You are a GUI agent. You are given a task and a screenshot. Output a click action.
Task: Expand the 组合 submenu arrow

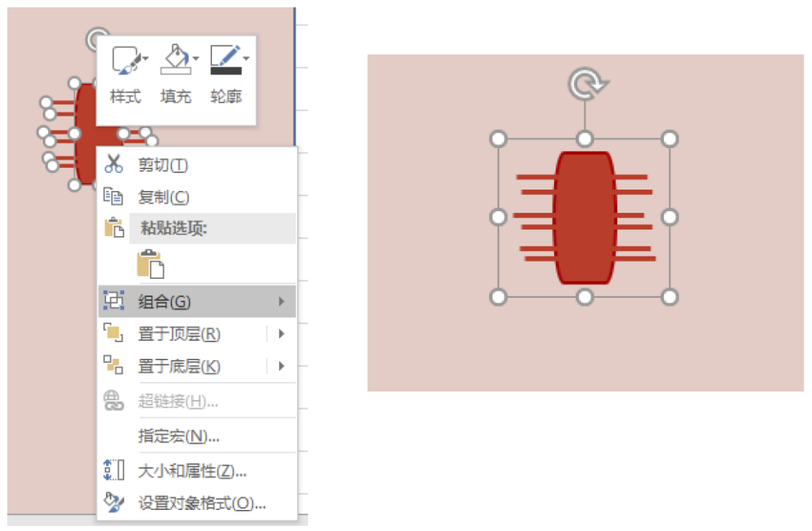coord(281,301)
